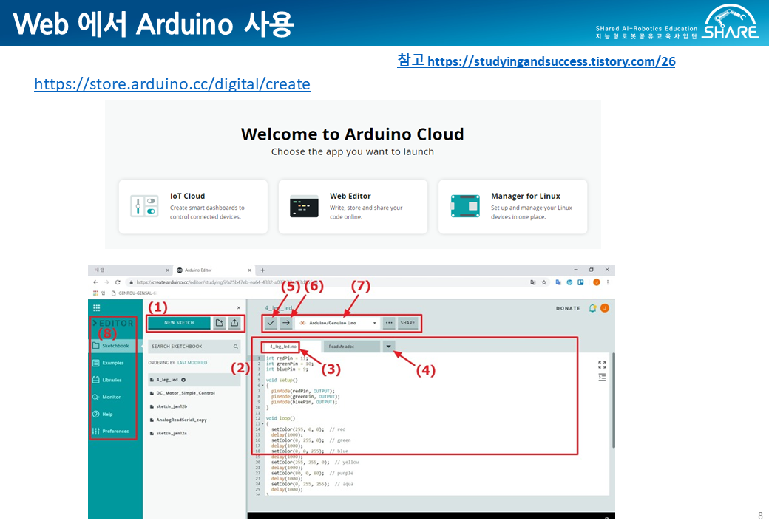Select the 4_leg_led sketch
Image resolution: width=769 pixels, height=532 pixels.
(194, 380)
